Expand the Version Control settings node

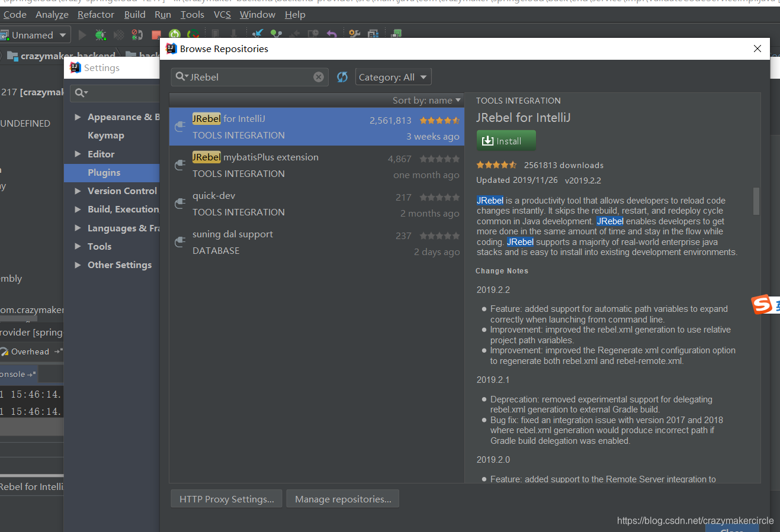78,191
